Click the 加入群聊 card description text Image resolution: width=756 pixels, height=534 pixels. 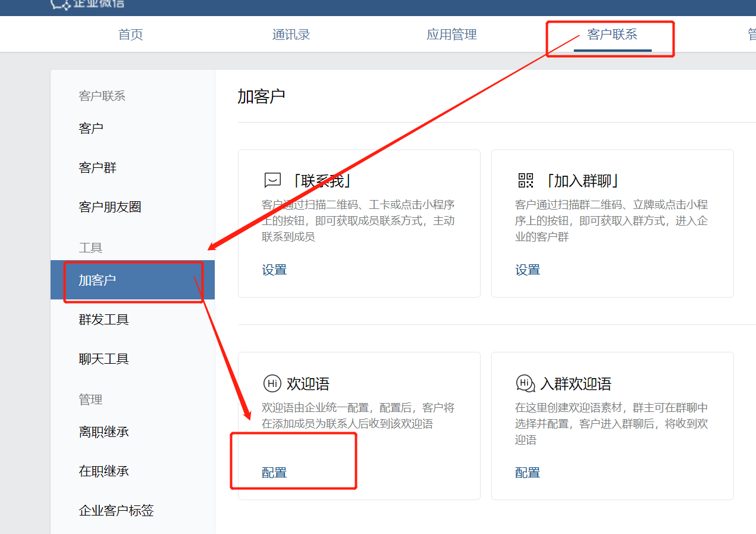tap(611, 221)
